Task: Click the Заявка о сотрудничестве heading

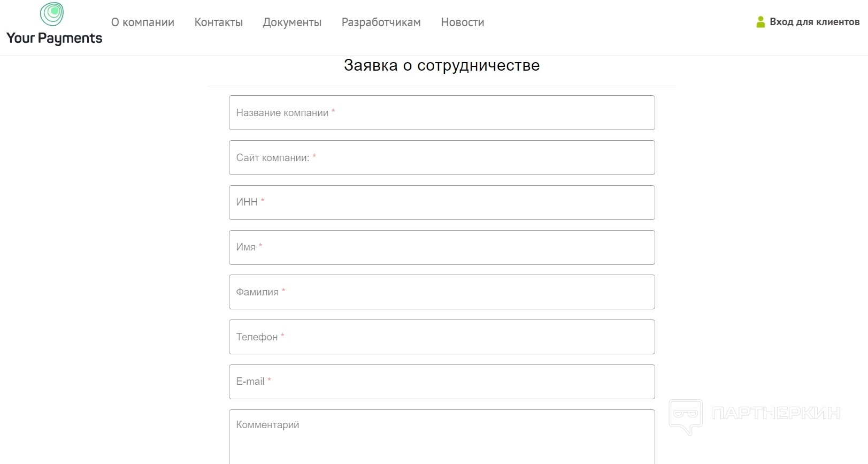Action: point(442,65)
